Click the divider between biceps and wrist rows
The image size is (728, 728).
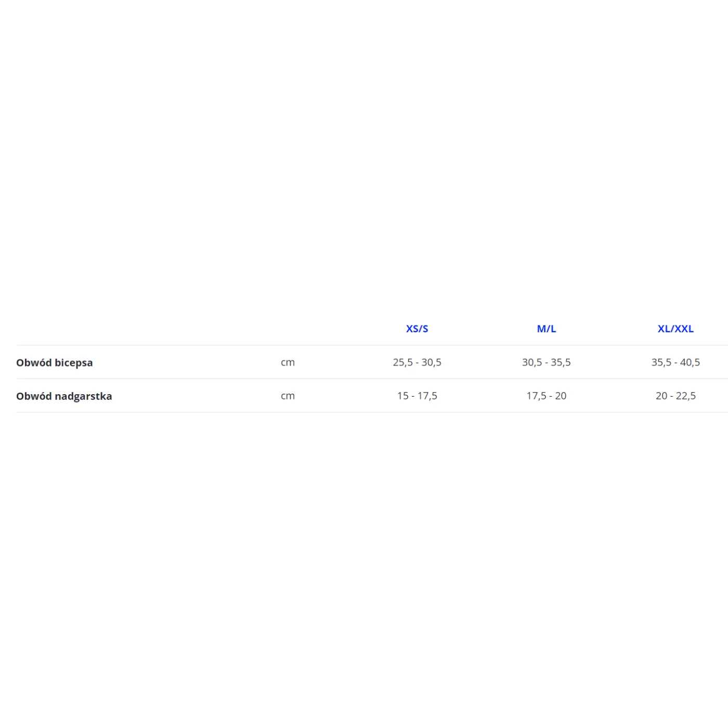click(364, 379)
